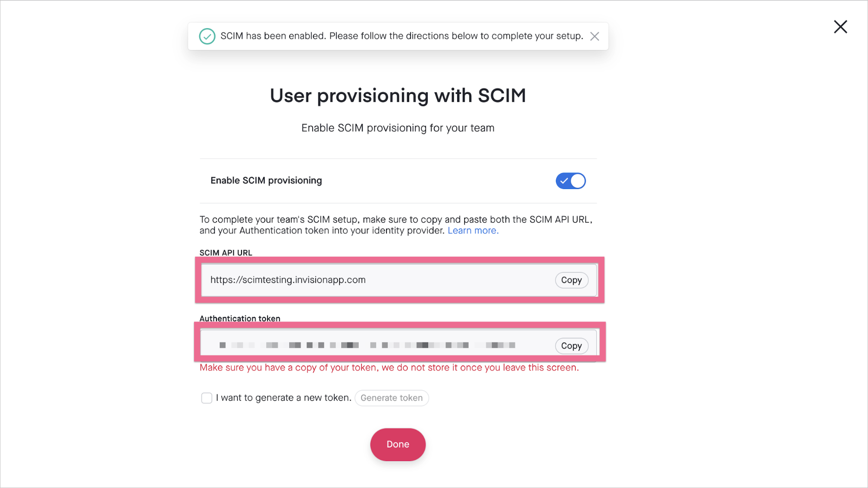Open the User provisioning with SCIM menu
Viewport: 868px width, 488px height.
pyautogui.click(x=398, y=95)
